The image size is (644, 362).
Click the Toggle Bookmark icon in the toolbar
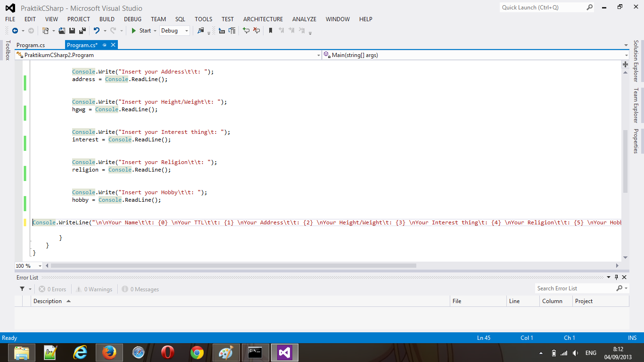click(270, 31)
